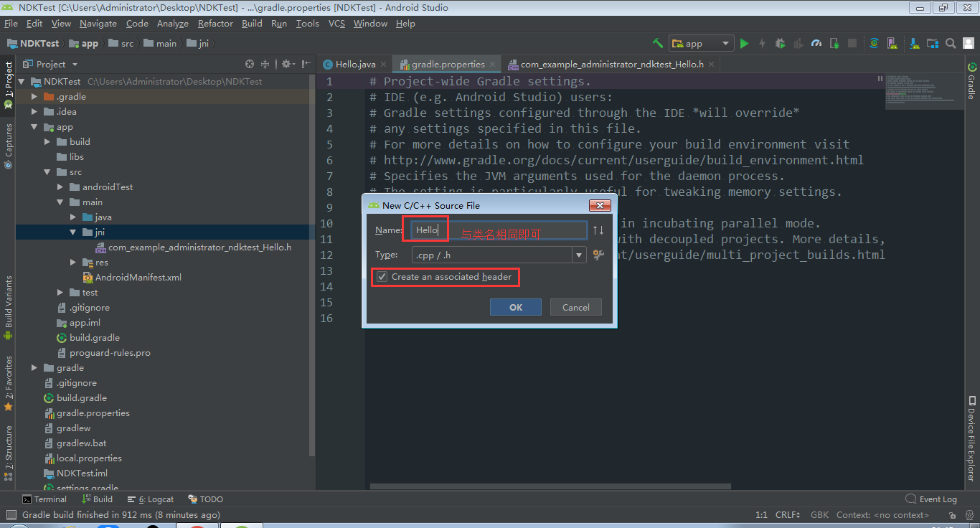Open the Terminal tool window

(x=44, y=499)
